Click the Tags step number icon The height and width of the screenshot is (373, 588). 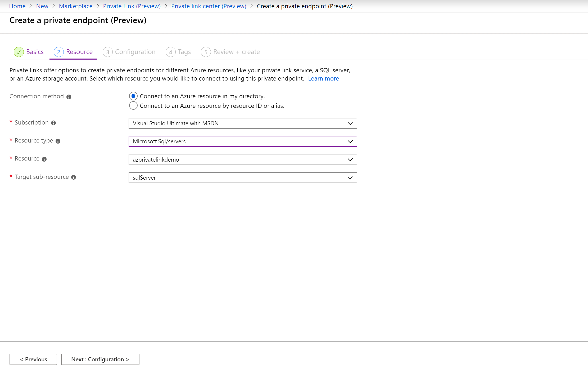click(x=171, y=51)
